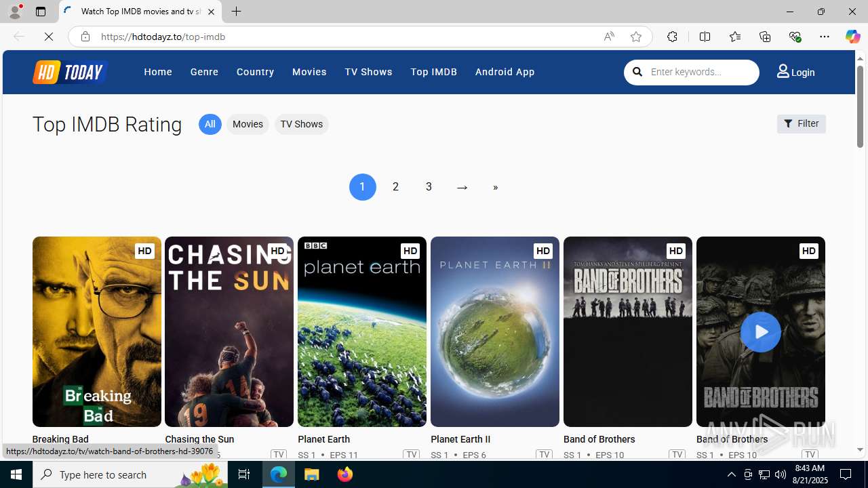Open the Planet Earth II poster
Viewport: 868px width, 488px height.
[495, 331]
